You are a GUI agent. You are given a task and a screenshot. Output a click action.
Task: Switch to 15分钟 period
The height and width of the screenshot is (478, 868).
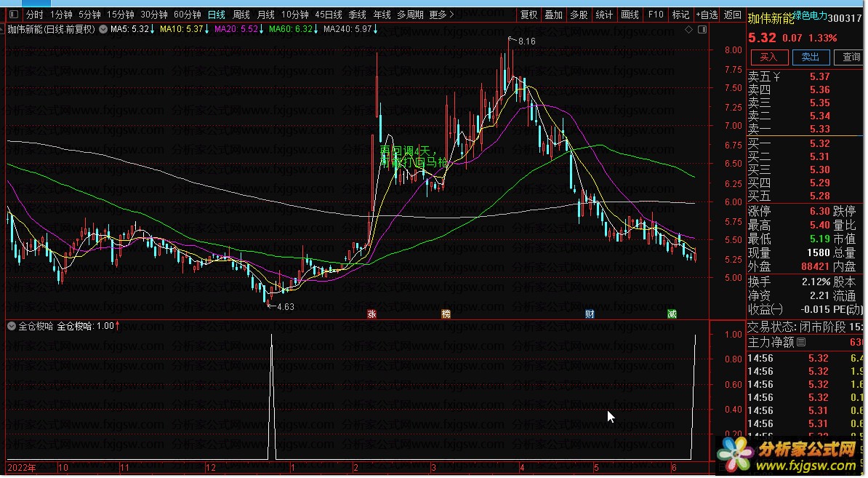click(x=120, y=15)
